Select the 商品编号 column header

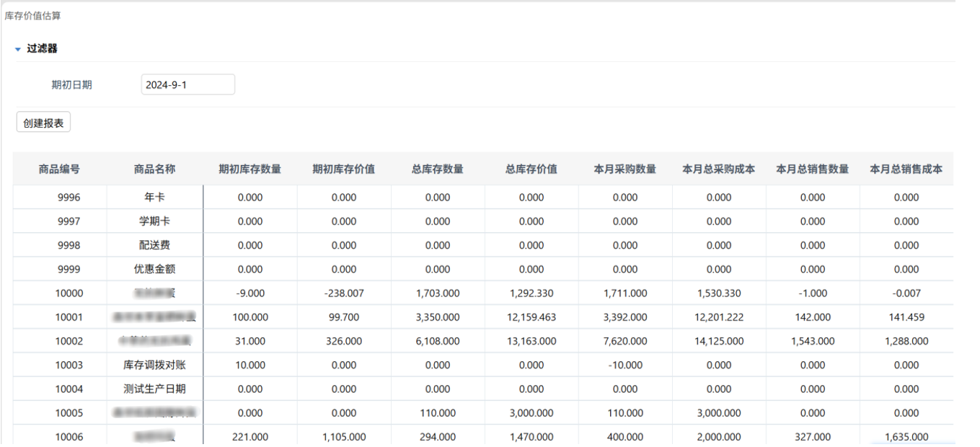[x=59, y=169]
